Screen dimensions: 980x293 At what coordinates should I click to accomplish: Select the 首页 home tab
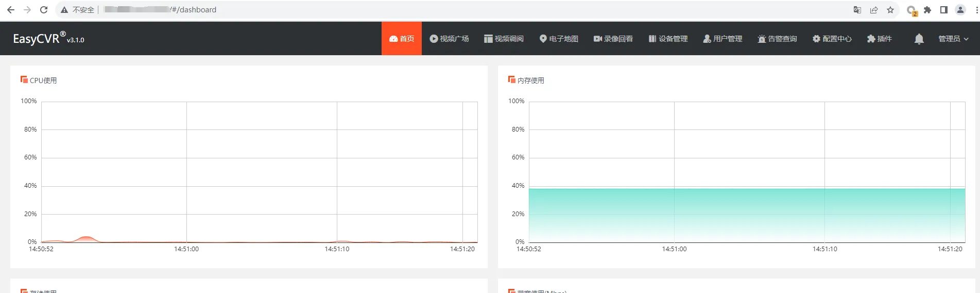pyautogui.click(x=402, y=39)
